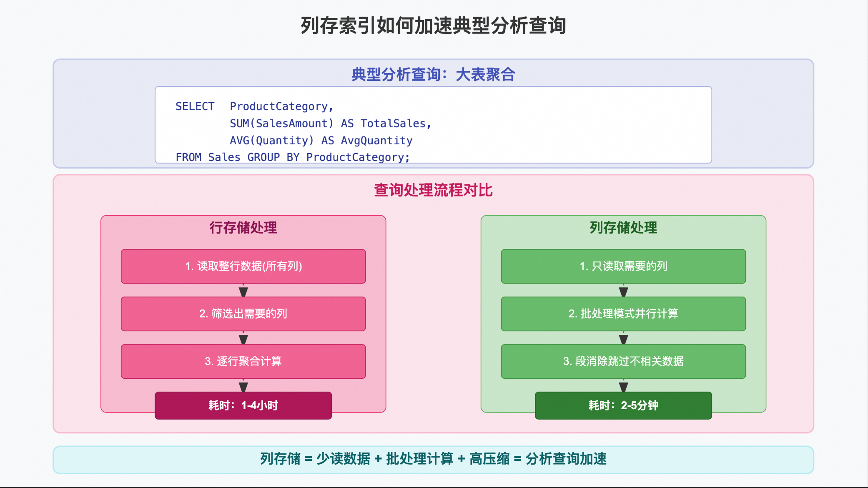Click the heading 查询处理流程对比

433,190
